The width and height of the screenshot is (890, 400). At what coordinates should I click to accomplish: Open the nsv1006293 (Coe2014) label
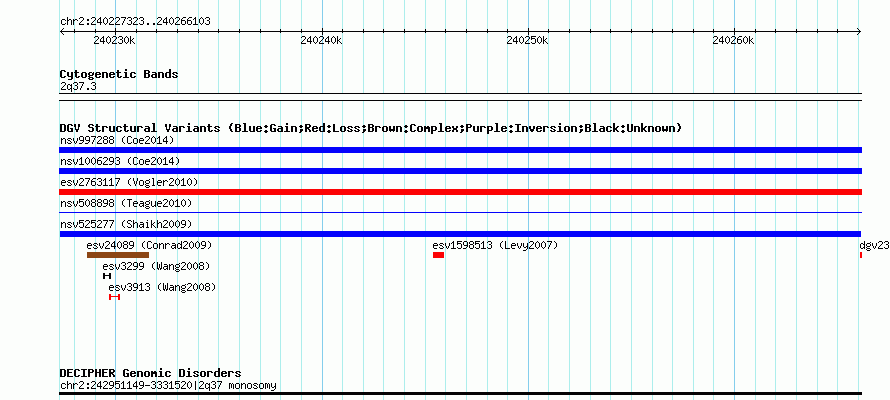[120, 161]
